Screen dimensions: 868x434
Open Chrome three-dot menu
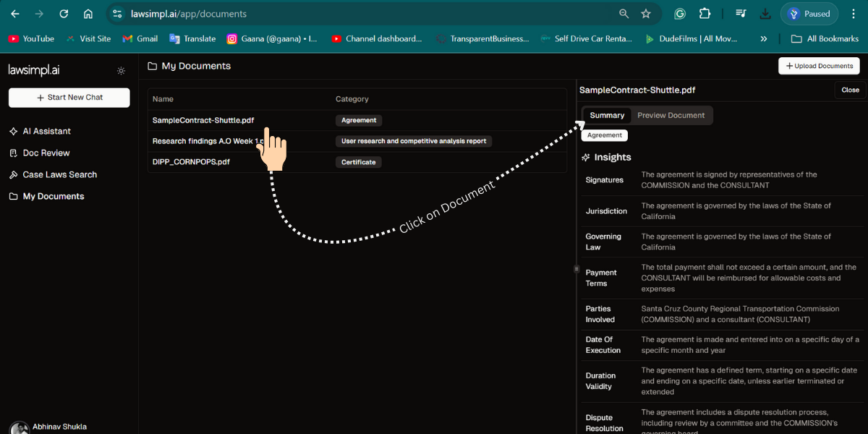coord(854,14)
